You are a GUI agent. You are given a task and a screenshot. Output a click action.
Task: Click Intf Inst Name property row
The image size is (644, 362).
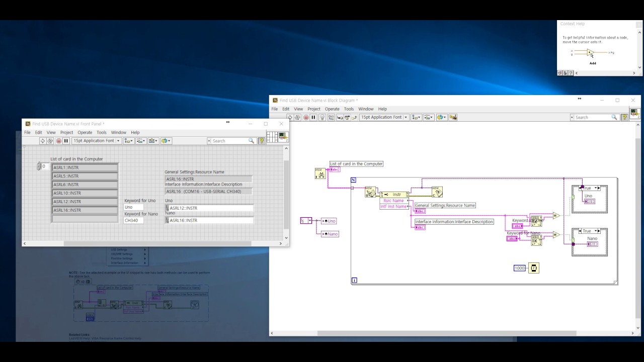point(394,207)
